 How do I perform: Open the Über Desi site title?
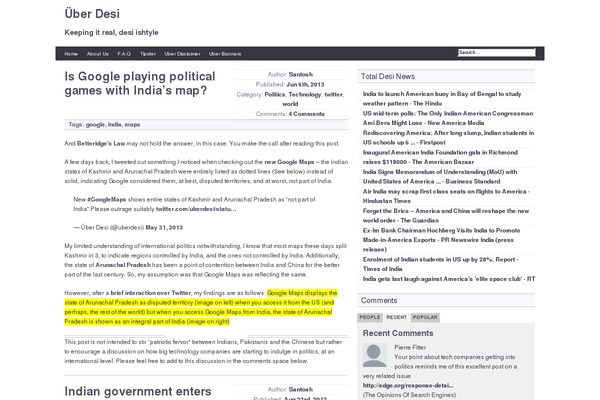point(92,14)
